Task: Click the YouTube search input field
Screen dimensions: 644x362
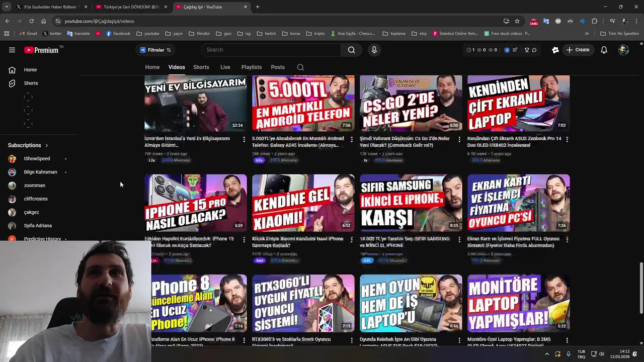Action: tap(271, 50)
